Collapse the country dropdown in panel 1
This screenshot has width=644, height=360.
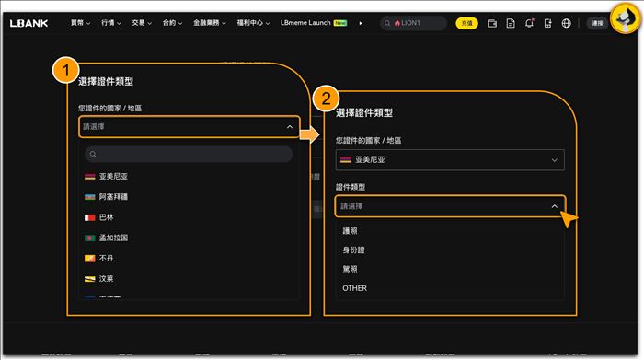click(290, 127)
